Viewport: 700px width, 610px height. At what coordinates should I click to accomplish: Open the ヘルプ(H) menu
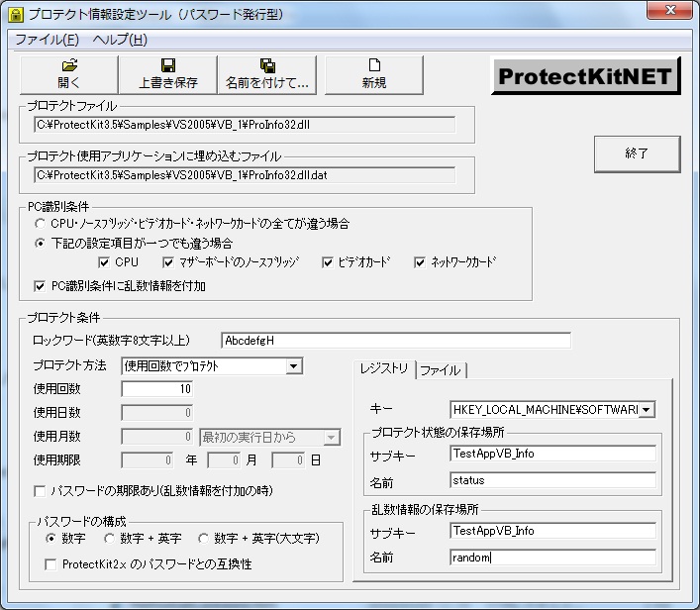click(120, 40)
